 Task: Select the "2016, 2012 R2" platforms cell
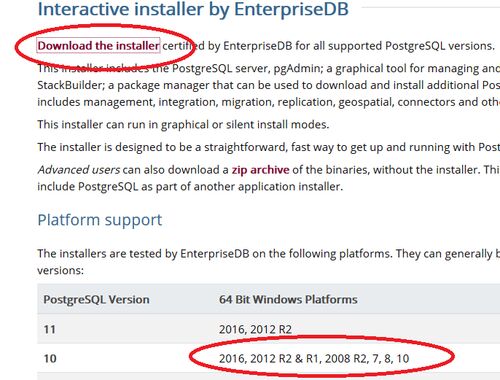coord(255,330)
